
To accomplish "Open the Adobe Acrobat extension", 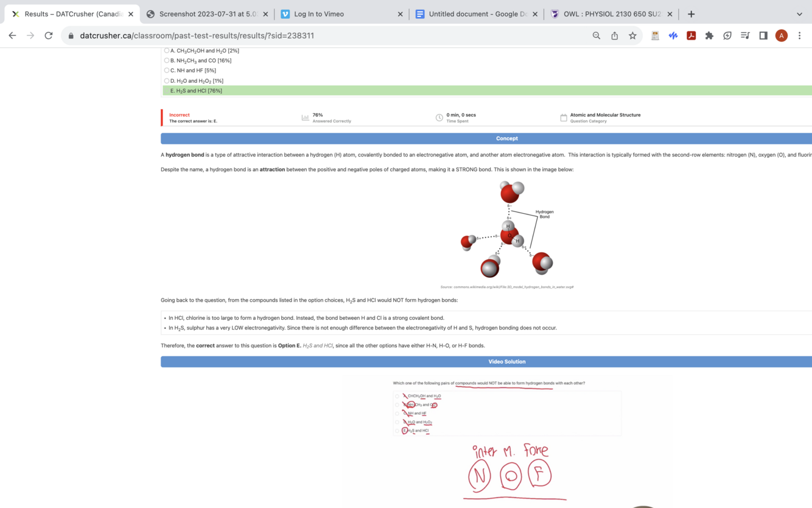I will [x=691, y=35].
